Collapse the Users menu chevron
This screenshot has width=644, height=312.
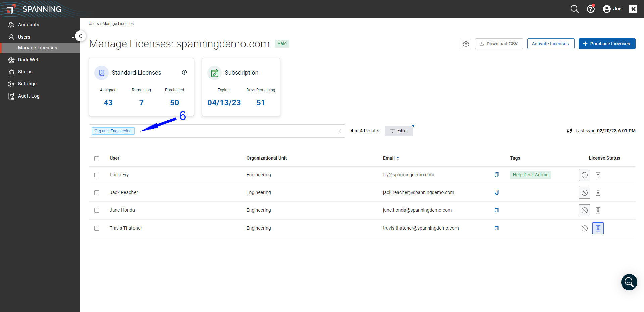click(73, 37)
